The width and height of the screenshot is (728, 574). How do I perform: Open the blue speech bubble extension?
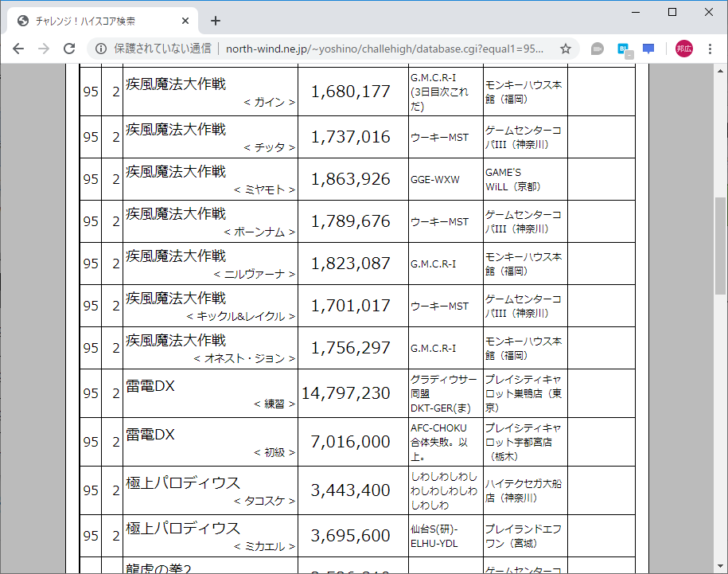[648, 49]
